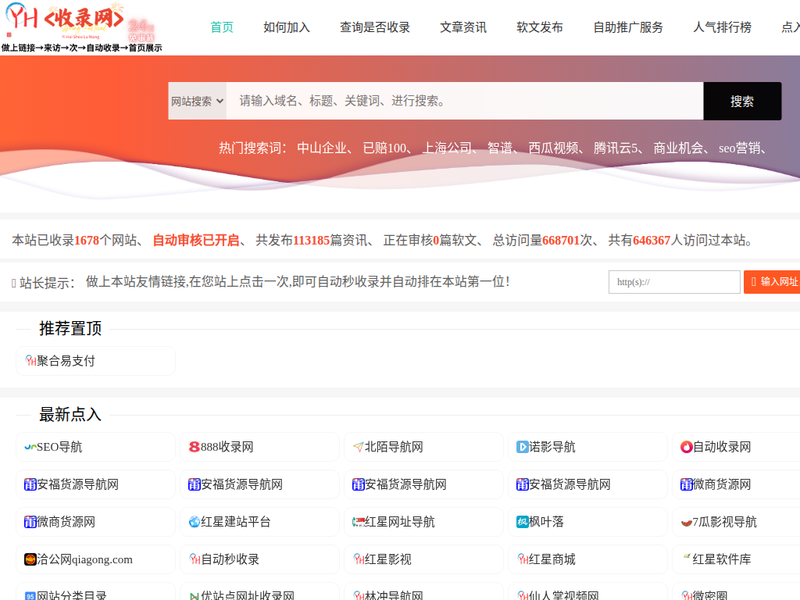Click the 北陌导航网 paper plane icon
Screen dimensions: 800x600
(358, 447)
